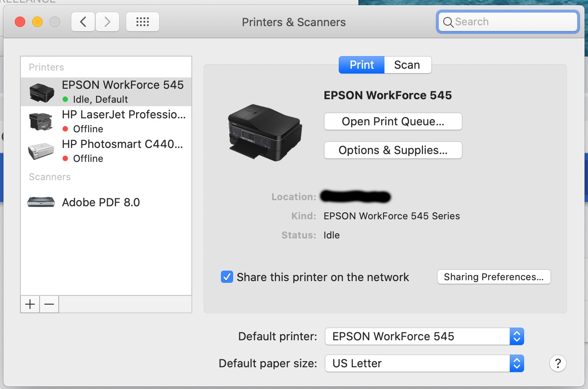
Task: Click the 'Idle' value next to Status
Action: (332, 235)
